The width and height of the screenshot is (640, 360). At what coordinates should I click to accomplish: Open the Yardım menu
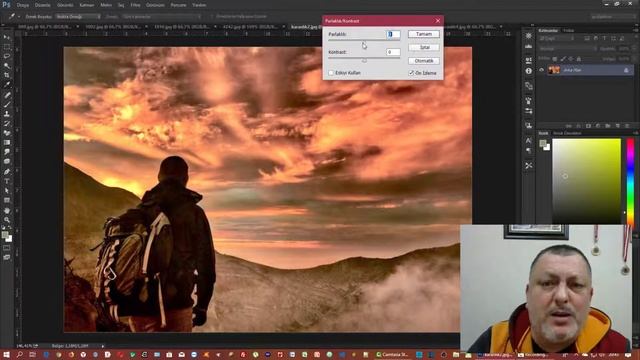[x=199, y=5]
